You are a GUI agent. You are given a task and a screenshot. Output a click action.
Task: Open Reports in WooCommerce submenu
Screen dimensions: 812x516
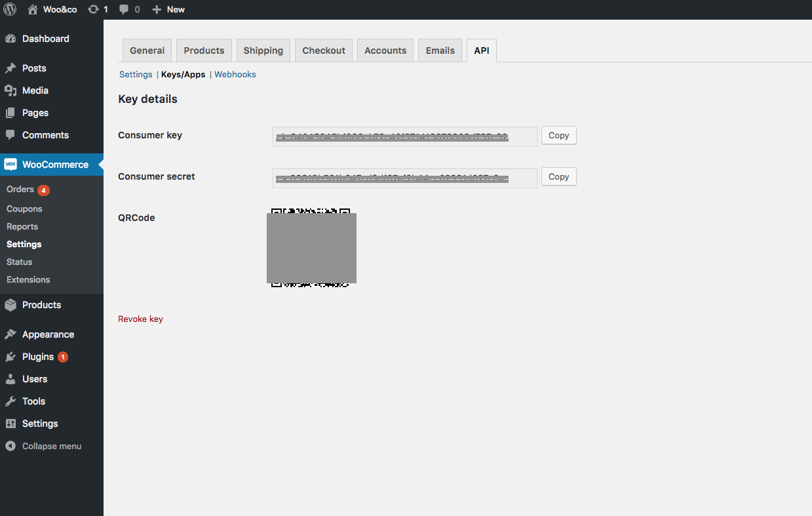(x=22, y=227)
